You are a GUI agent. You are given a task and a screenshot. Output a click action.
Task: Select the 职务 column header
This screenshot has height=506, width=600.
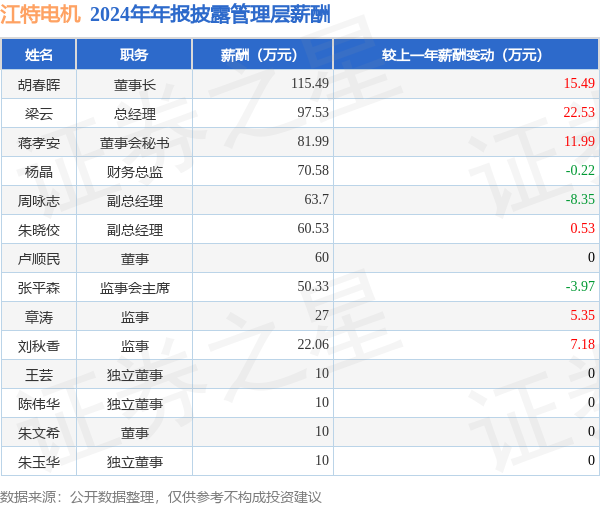tap(134, 55)
